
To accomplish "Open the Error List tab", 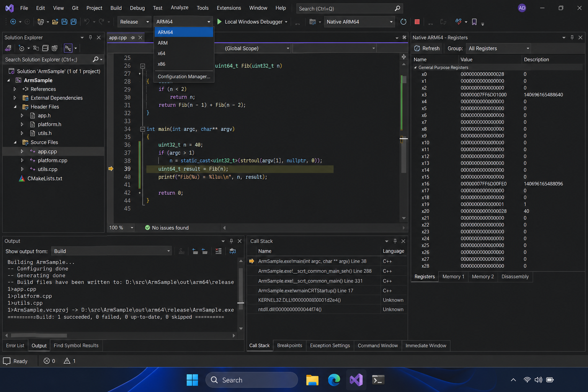I will tap(15, 345).
